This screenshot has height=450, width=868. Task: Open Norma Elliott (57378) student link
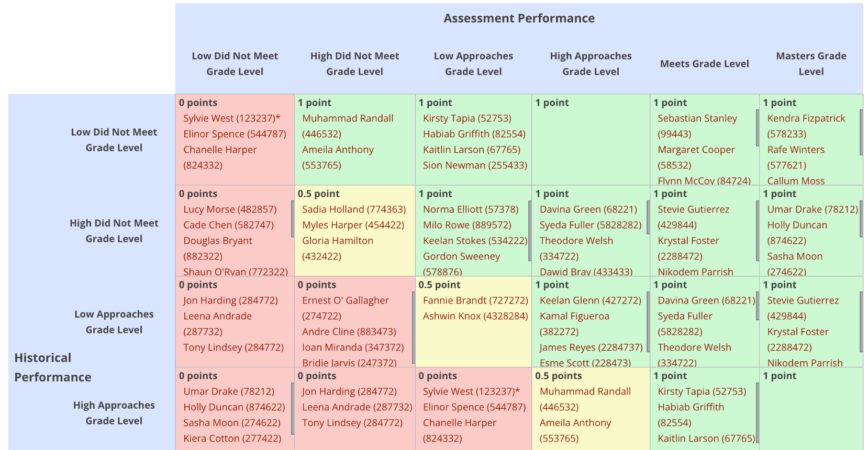(x=471, y=209)
